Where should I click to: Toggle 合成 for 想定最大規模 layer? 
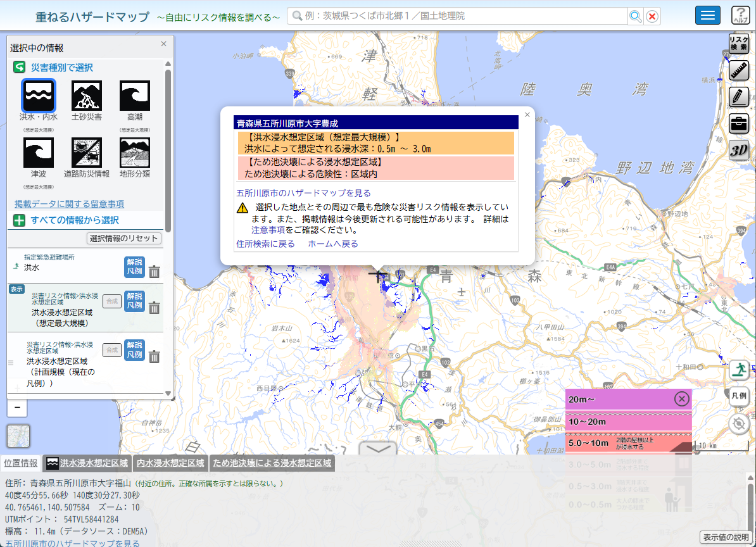112,301
